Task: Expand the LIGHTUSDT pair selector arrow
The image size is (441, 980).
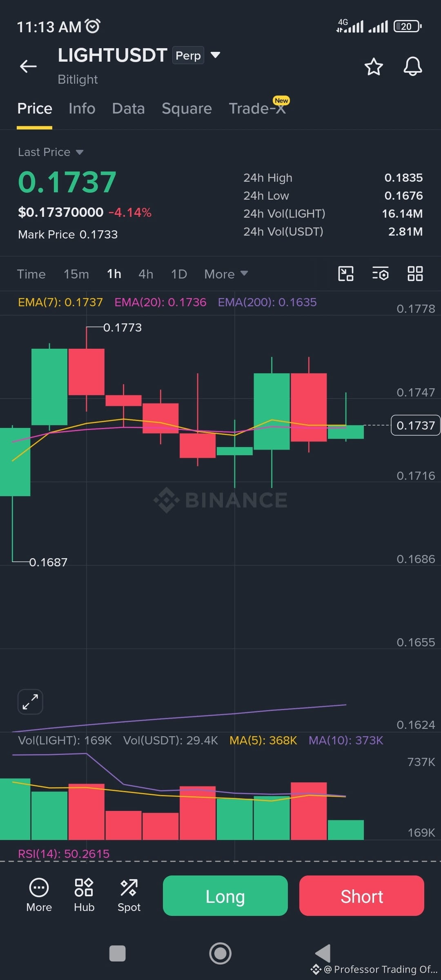Action: point(215,55)
